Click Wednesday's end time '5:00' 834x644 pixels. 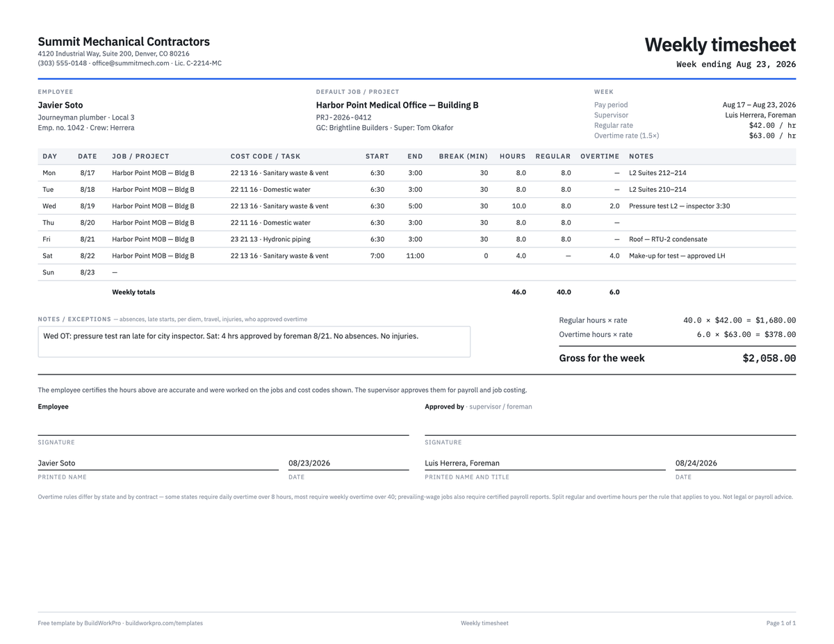[x=415, y=206]
